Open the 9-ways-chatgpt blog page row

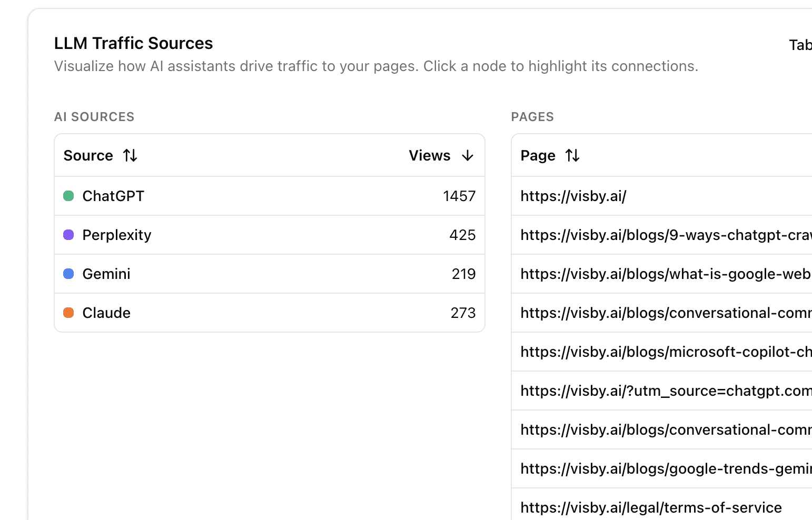662,235
